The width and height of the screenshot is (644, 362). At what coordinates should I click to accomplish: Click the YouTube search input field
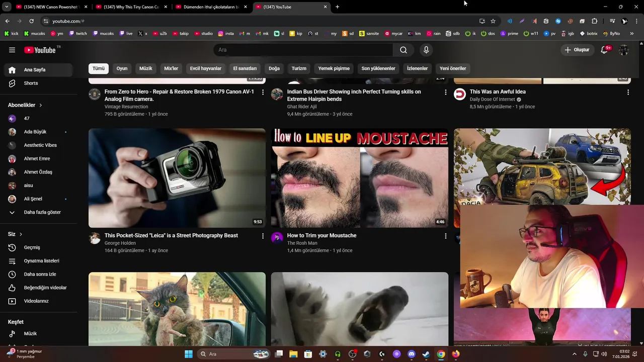303,50
